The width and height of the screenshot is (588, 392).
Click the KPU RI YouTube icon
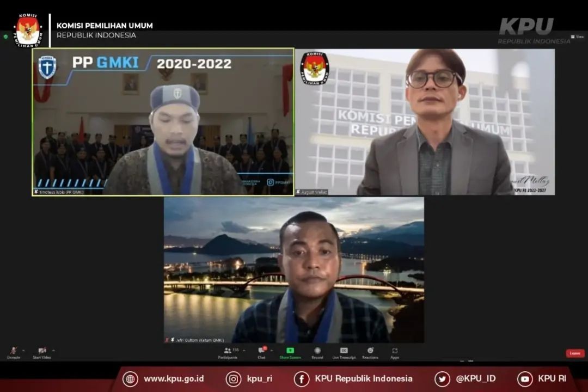click(x=525, y=379)
